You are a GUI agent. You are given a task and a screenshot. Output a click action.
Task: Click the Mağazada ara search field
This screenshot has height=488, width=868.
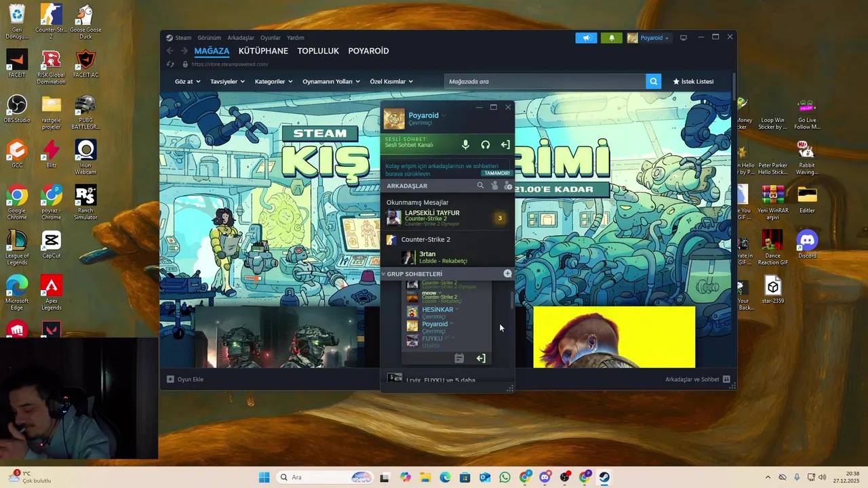coord(545,81)
